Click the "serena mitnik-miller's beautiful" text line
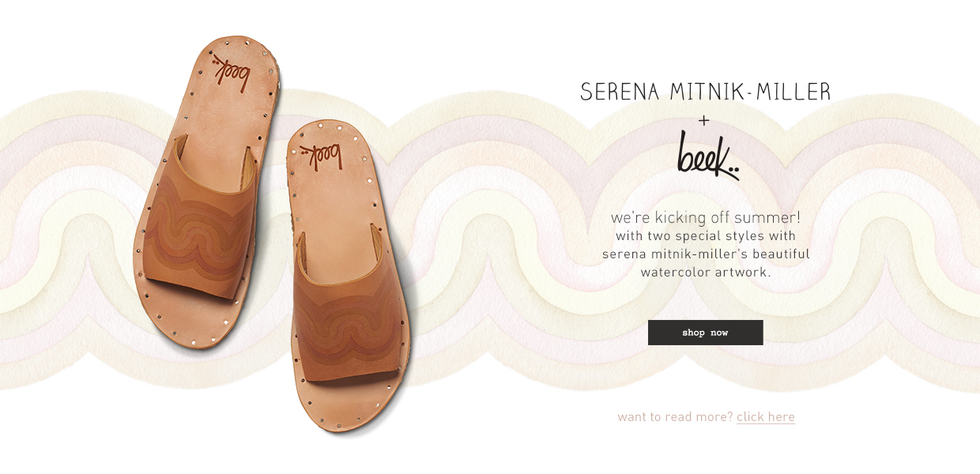This screenshot has height=474, width=980. tap(705, 254)
